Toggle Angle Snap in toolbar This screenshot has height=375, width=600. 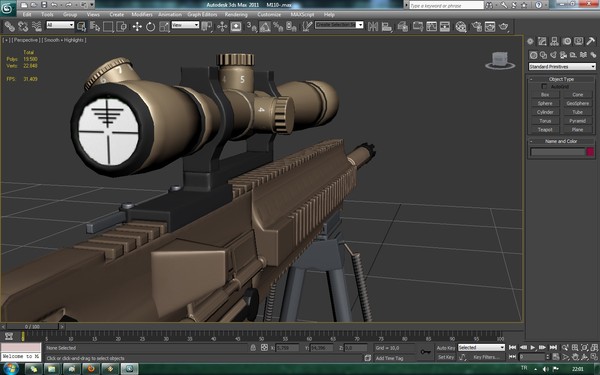point(264,26)
